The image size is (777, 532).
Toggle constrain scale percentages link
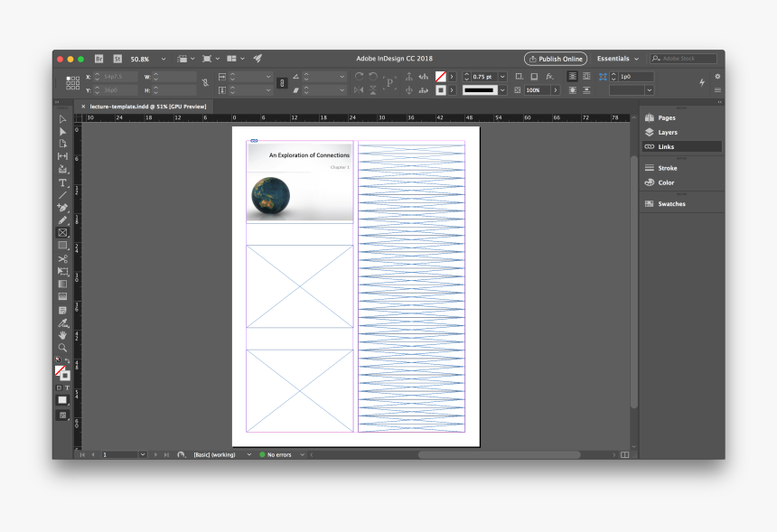point(282,83)
